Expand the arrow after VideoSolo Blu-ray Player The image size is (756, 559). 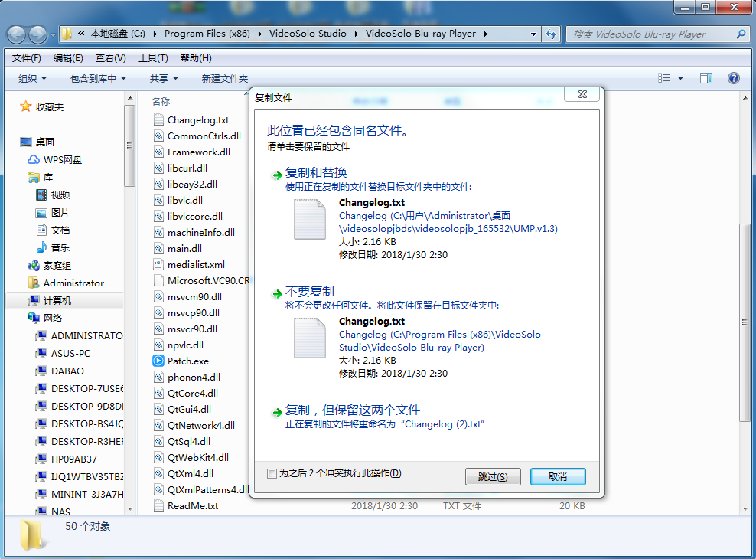point(485,34)
